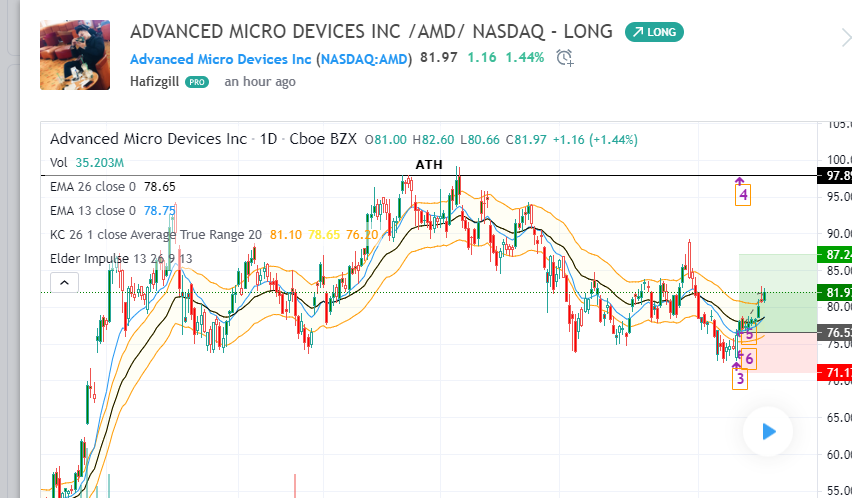852x498 pixels.
Task: Open Hafizgill author profile link
Action: (x=154, y=81)
